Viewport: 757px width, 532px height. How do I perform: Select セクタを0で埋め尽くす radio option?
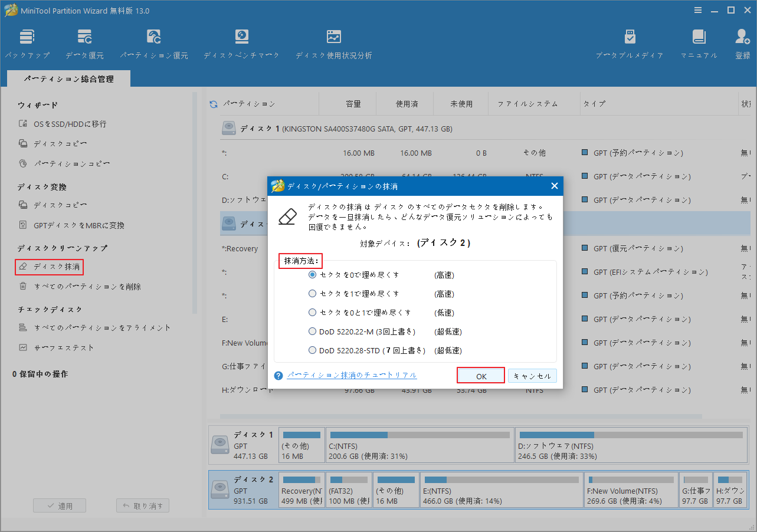[x=313, y=275]
